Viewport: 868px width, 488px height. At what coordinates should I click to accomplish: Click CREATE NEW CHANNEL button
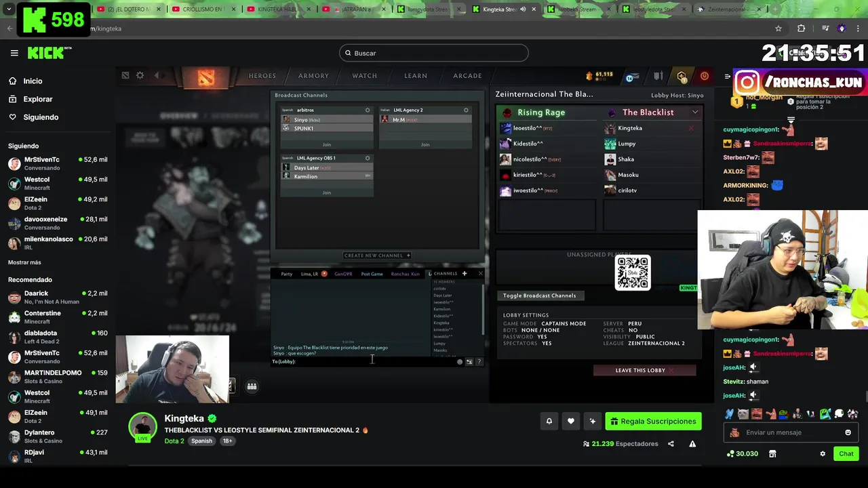(x=377, y=256)
